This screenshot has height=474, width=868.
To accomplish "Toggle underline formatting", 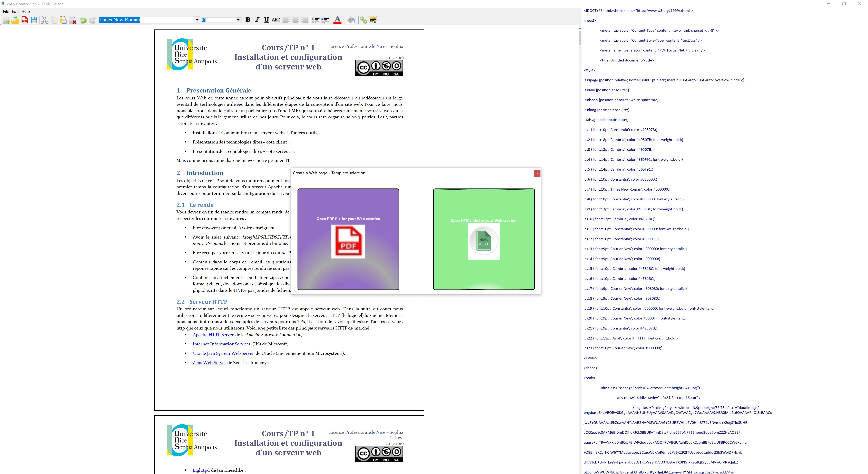I will [266, 20].
